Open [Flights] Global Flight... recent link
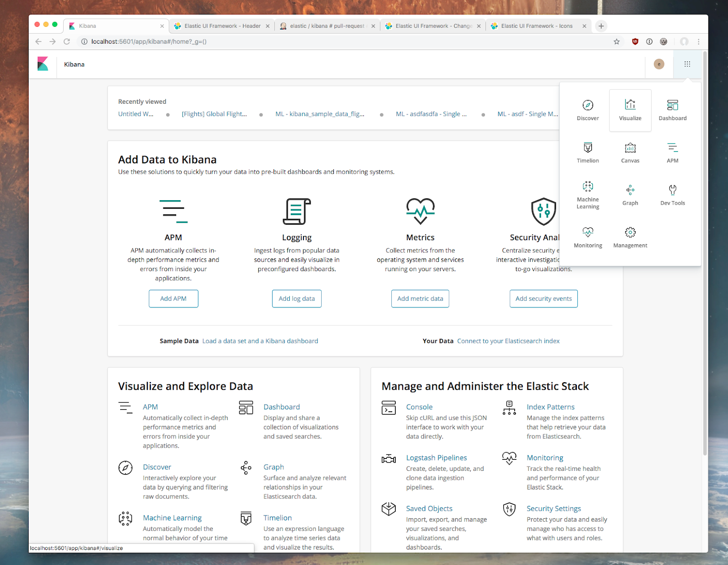 click(214, 114)
